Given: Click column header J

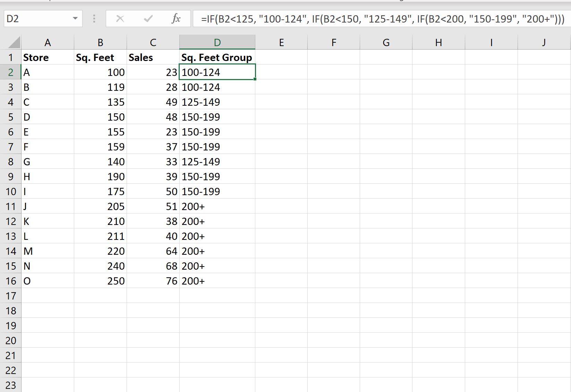Looking at the screenshot, I should [x=543, y=42].
